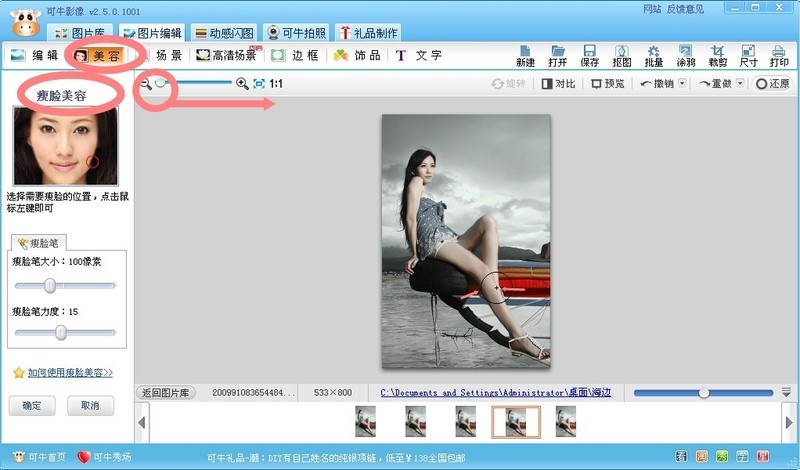
Task: Click the 取消 cancel button
Action: [90, 406]
